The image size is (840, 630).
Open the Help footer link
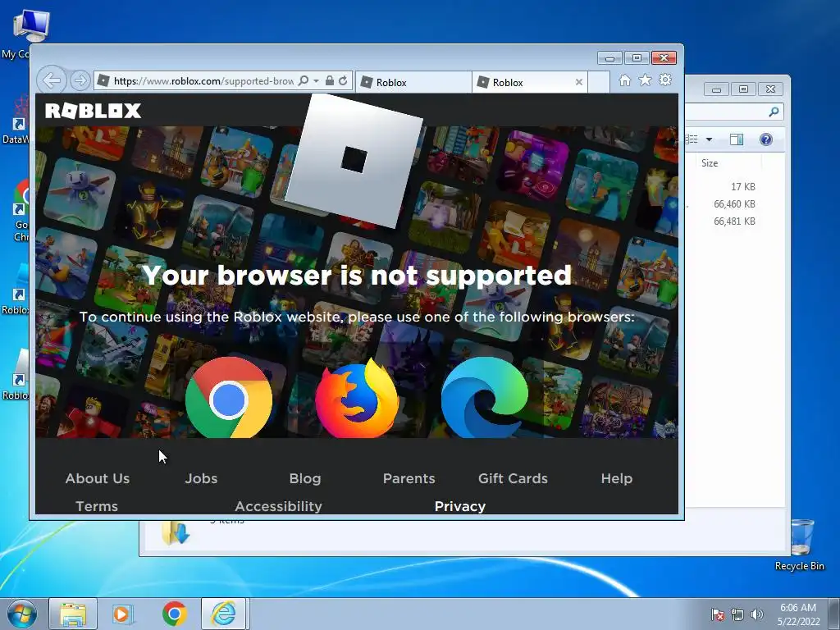point(617,478)
